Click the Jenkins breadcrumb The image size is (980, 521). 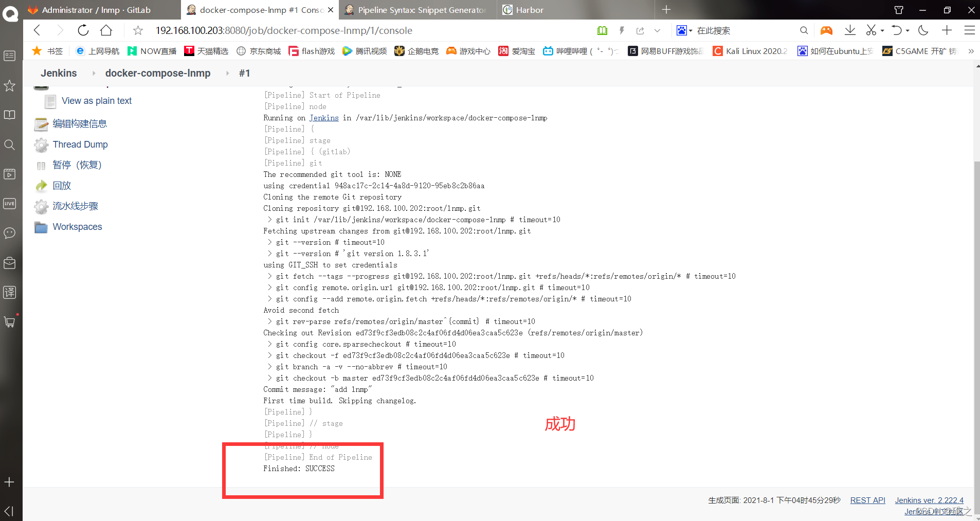tap(59, 73)
